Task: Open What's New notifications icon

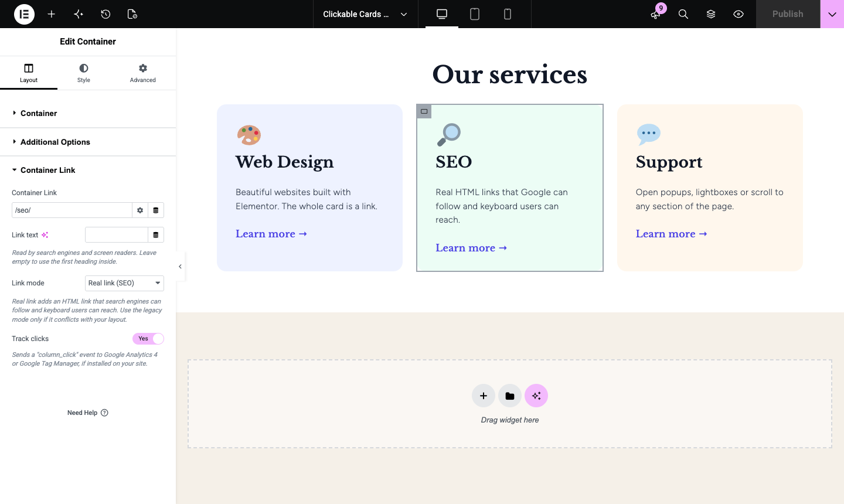Action: 656,14
